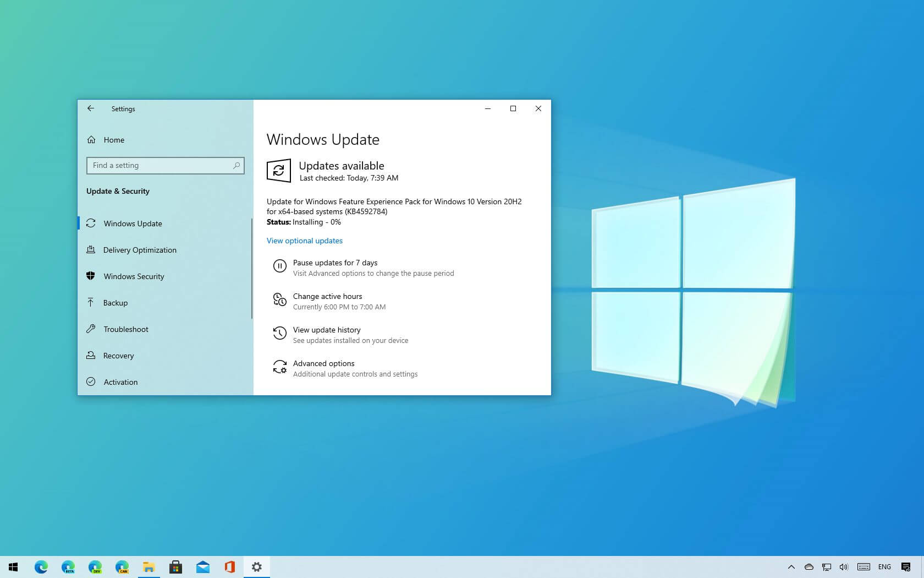Minimize the Settings window
This screenshot has height=578, width=924.
click(x=487, y=108)
